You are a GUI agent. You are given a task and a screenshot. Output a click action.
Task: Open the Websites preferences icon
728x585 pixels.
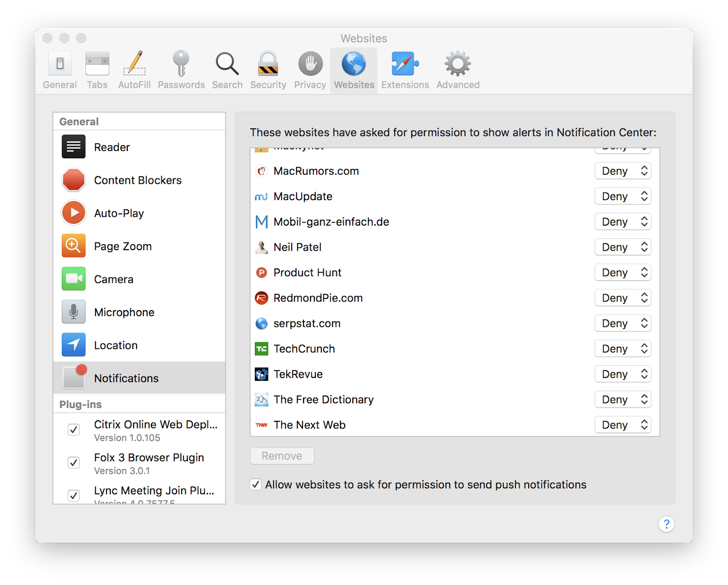(354, 68)
